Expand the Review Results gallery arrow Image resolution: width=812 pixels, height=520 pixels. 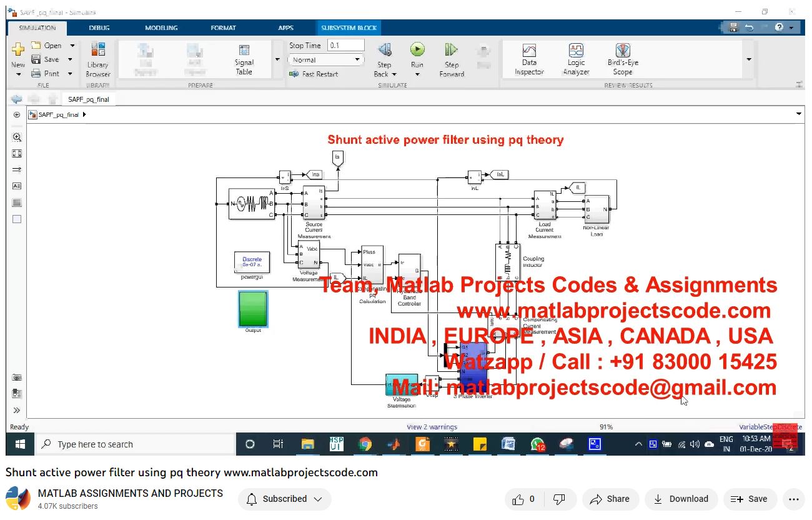(x=749, y=59)
